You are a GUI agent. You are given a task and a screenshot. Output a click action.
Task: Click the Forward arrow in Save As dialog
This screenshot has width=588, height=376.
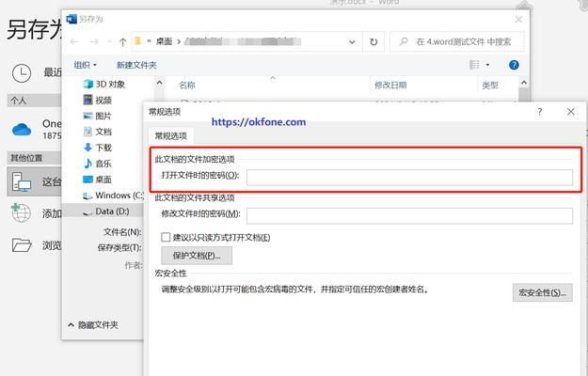pos(94,41)
